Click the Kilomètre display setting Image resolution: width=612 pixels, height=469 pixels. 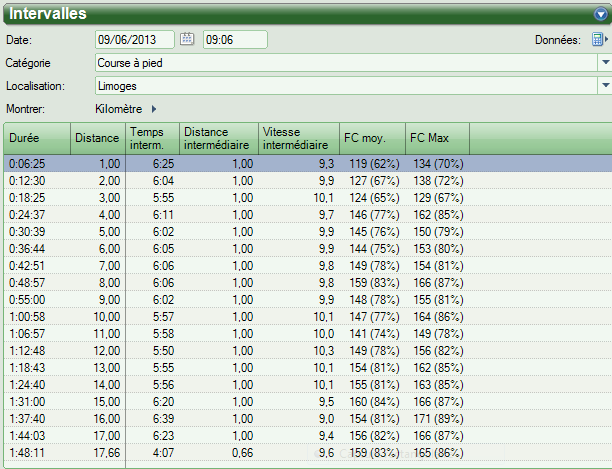[x=118, y=109]
